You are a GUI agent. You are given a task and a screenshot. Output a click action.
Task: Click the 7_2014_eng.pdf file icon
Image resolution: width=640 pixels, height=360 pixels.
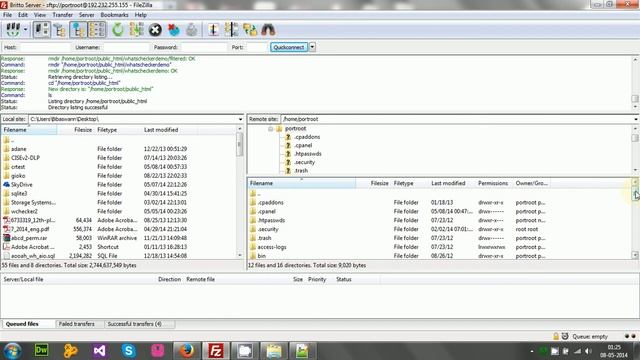click(x=7, y=229)
